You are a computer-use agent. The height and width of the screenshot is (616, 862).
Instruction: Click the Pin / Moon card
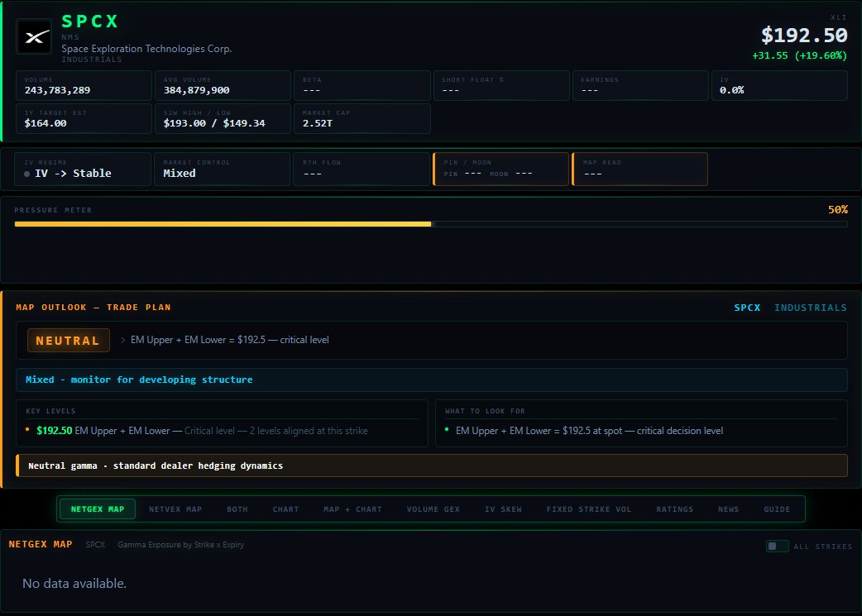point(500,170)
